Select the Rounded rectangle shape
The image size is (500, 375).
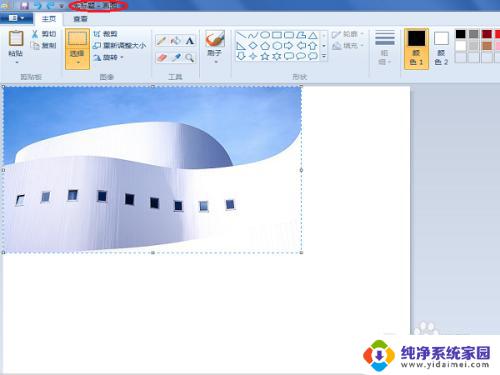click(289, 35)
